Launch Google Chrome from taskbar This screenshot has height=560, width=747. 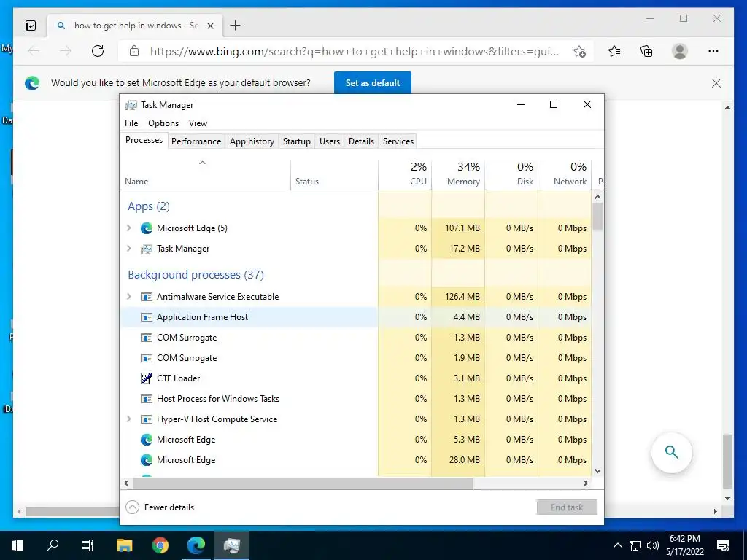pyautogui.click(x=160, y=545)
